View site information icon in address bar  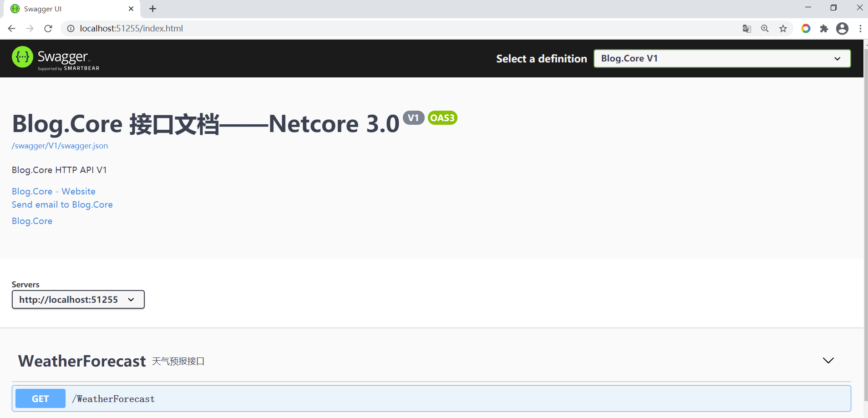tap(71, 29)
